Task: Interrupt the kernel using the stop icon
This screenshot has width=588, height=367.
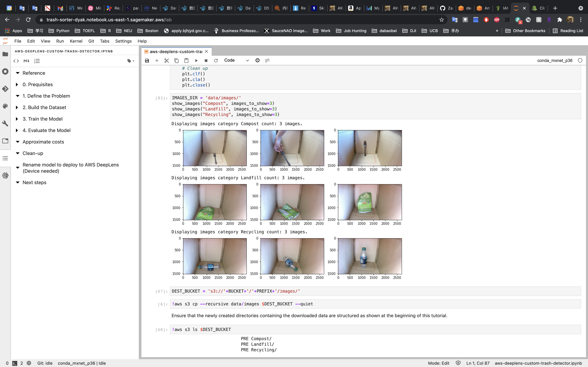Action: (206, 60)
